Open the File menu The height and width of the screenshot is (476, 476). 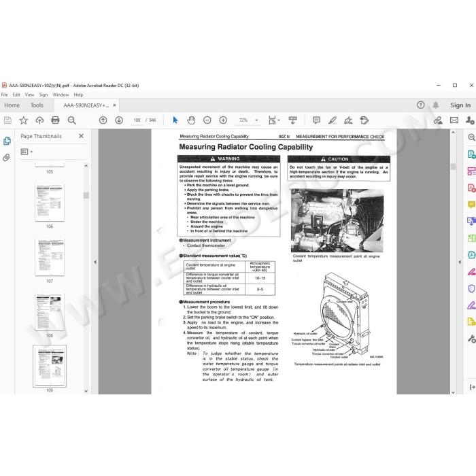tap(5, 95)
